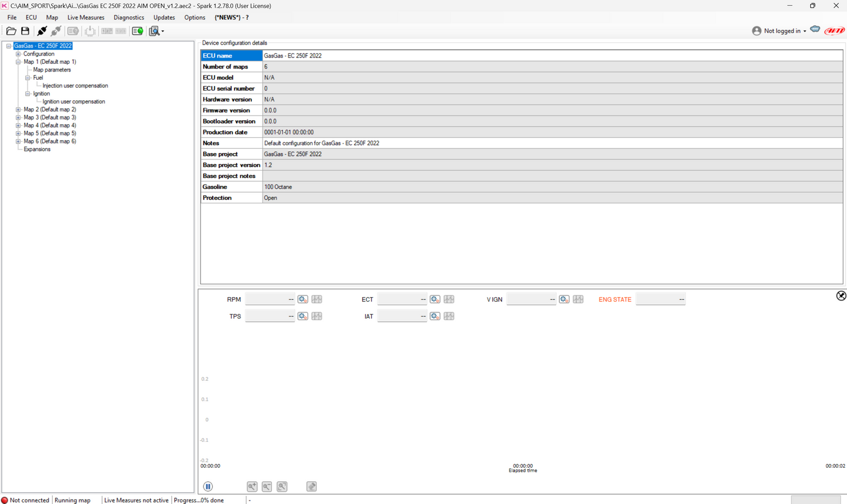Connect to ECU using the black plug icon
The image size is (847, 504).
coord(42,31)
